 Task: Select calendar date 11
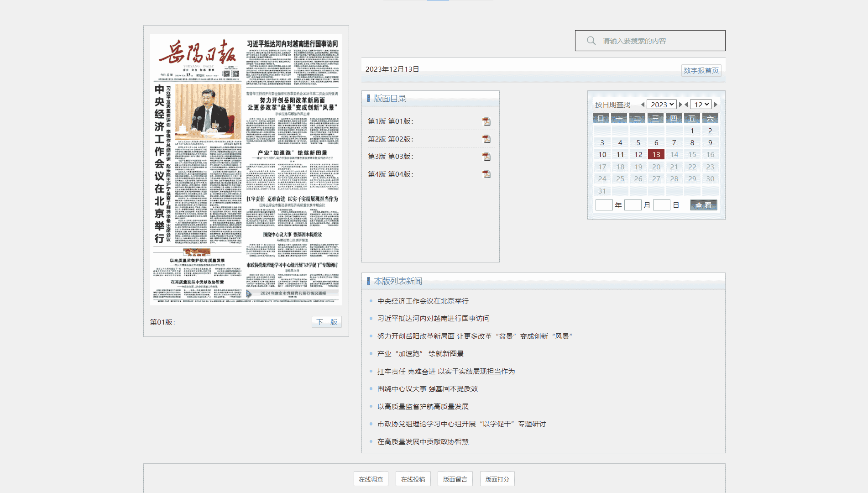(620, 155)
